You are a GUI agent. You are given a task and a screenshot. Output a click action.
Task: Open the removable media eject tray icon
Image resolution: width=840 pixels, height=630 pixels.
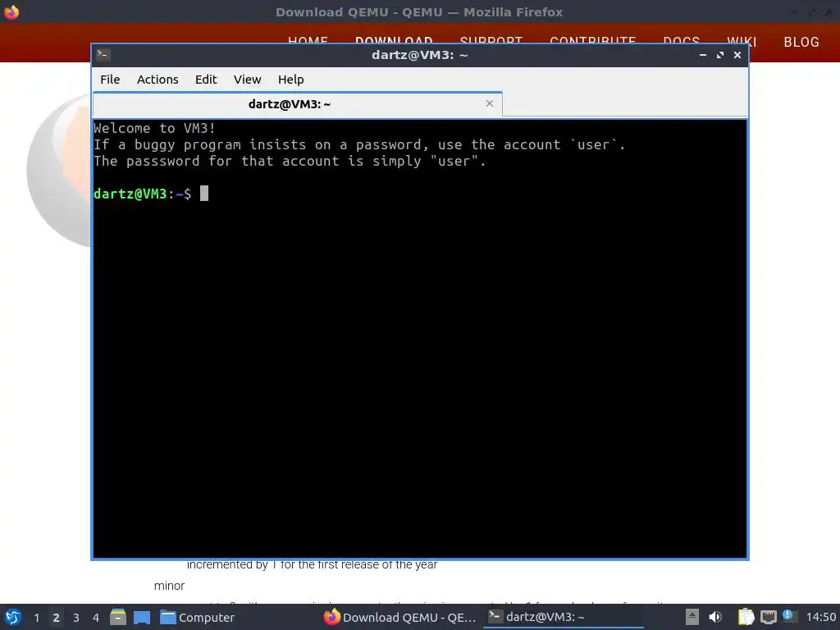coord(692,617)
